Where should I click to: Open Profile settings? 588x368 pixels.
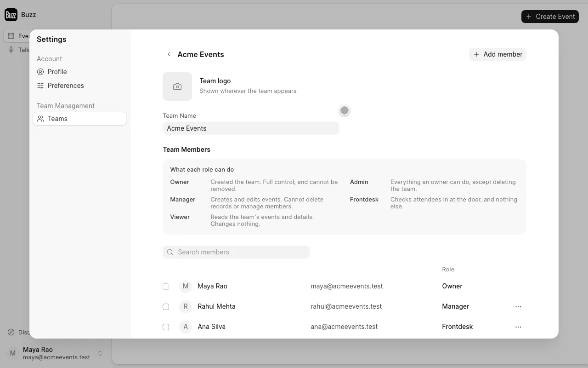(79, 72)
